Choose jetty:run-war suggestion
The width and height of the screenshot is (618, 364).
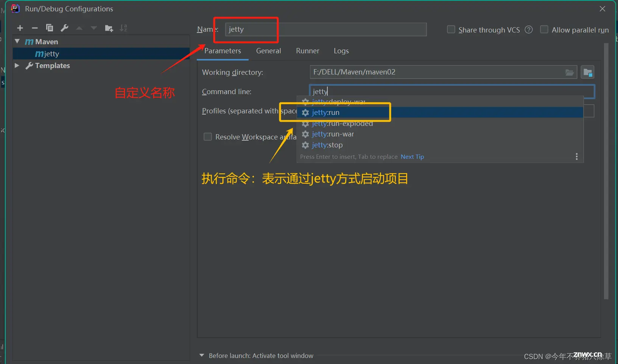coord(440,134)
